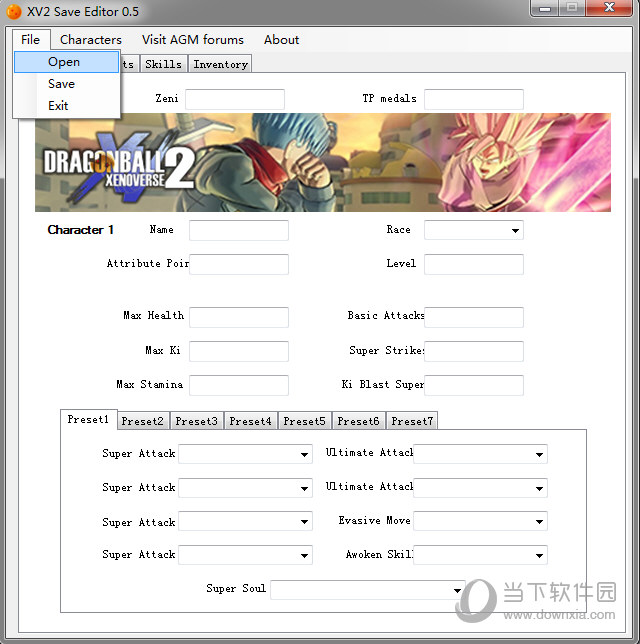Select the Preset5 tab
The height and width of the screenshot is (644, 640).
click(x=304, y=421)
